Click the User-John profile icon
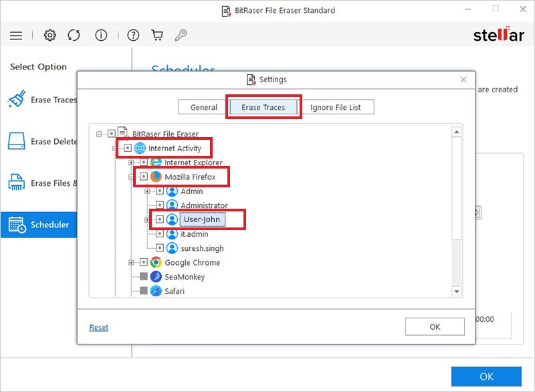The width and height of the screenshot is (535, 392). coord(172,219)
